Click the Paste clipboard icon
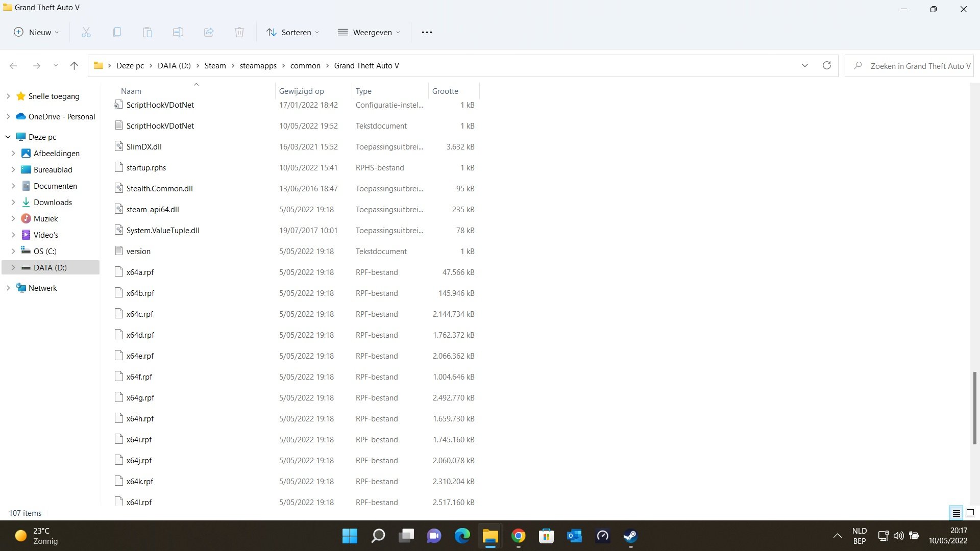980x551 pixels. (147, 33)
